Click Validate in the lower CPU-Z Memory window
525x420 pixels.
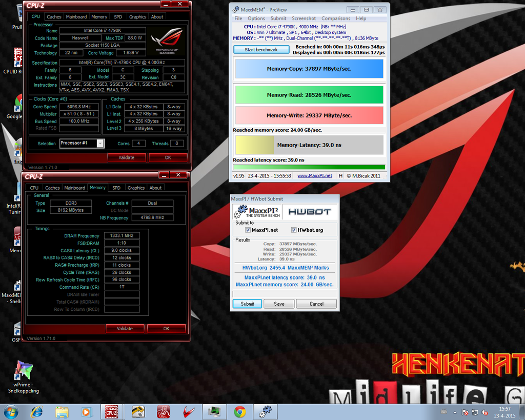[x=125, y=329]
